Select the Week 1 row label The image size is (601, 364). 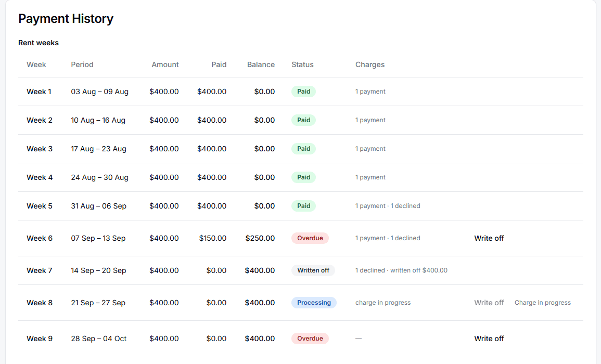coord(39,91)
